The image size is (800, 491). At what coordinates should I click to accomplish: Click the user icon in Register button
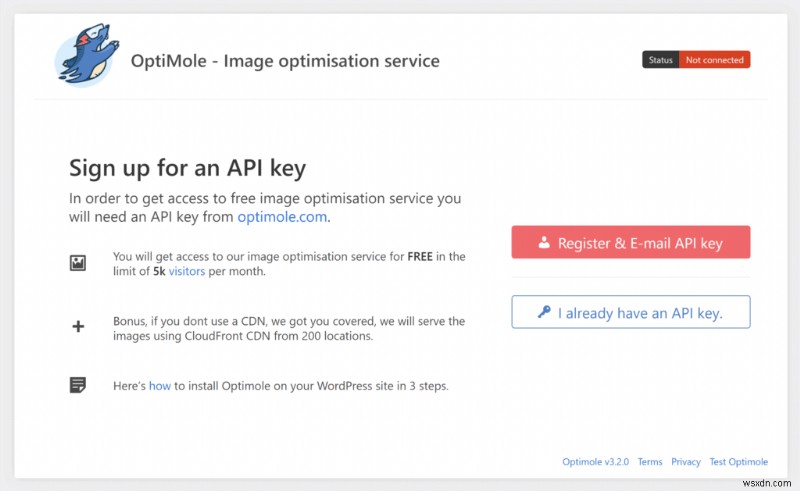pos(544,242)
